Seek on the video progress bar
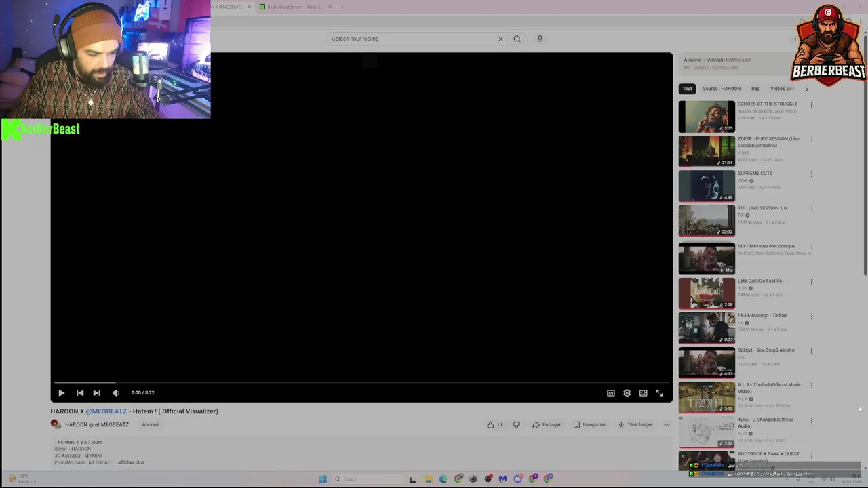Image resolution: width=868 pixels, height=488 pixels. pyautogui.click(x=361, y=383)
